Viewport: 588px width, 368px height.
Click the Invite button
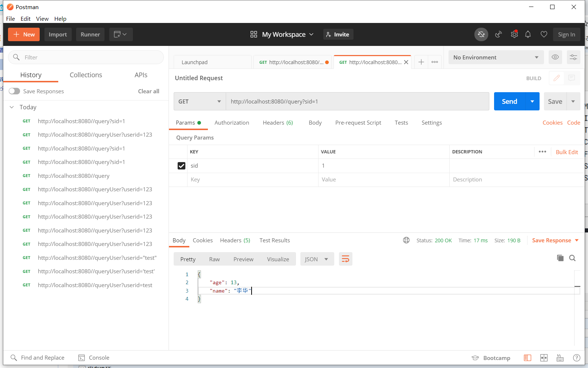click(x=338, y=34)
